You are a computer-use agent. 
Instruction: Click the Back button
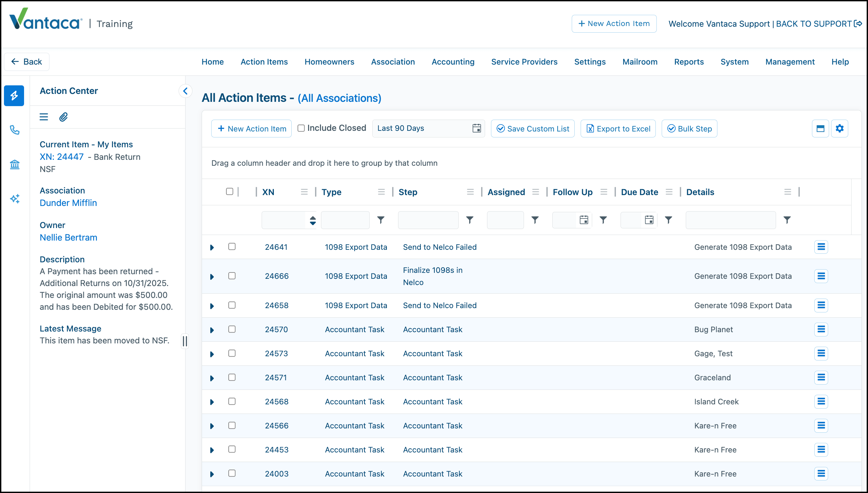(x=27, y=62)
